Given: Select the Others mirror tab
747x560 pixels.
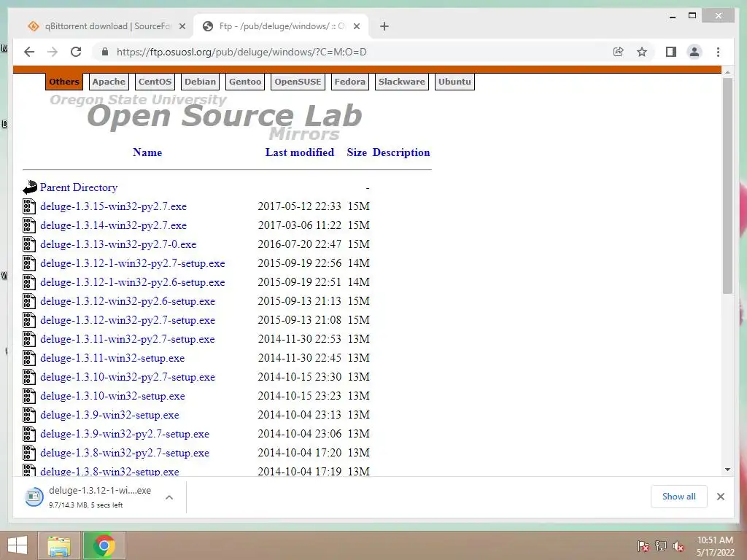Looking at the screenshot, I should (x=64, y=82).
